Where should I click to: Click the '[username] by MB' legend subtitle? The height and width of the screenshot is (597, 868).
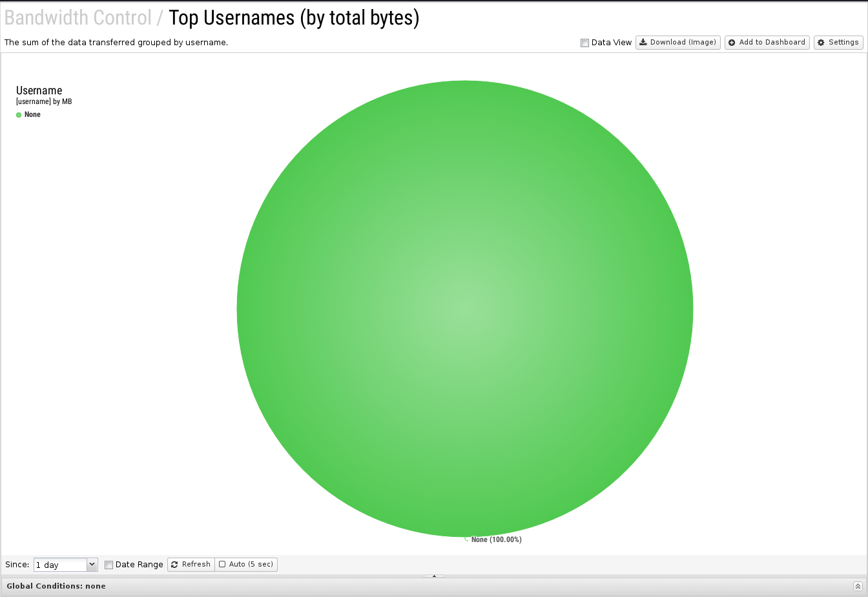pyautogui.click(x=44, y=102)
